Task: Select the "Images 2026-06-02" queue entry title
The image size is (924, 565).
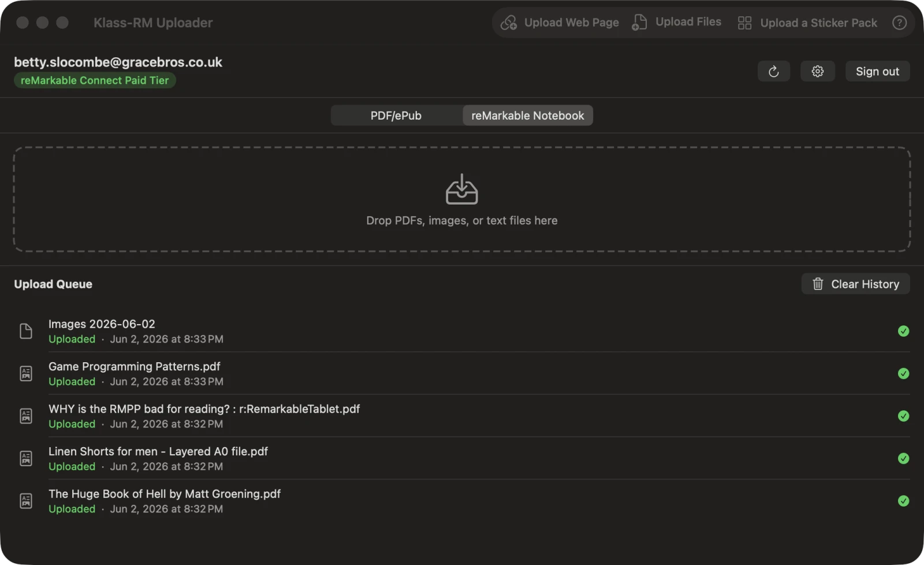Action: point(102,324)
